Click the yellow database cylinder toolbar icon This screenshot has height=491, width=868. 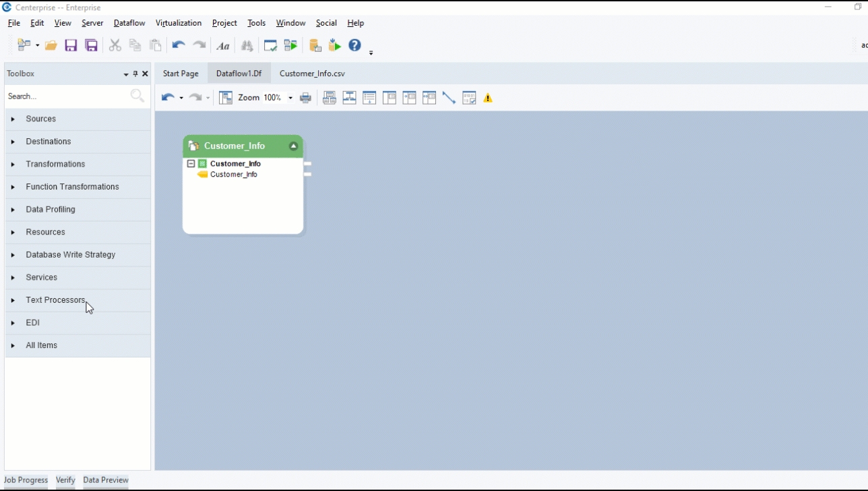(x=315, y=46)
